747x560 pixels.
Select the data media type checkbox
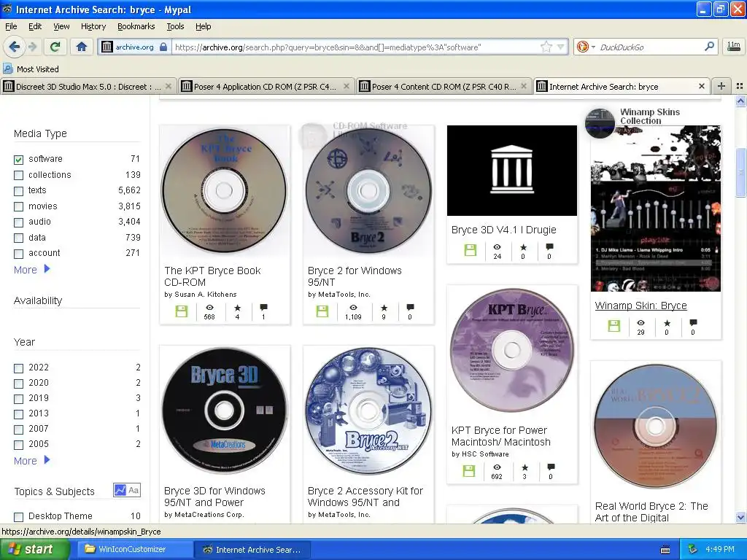18,238
